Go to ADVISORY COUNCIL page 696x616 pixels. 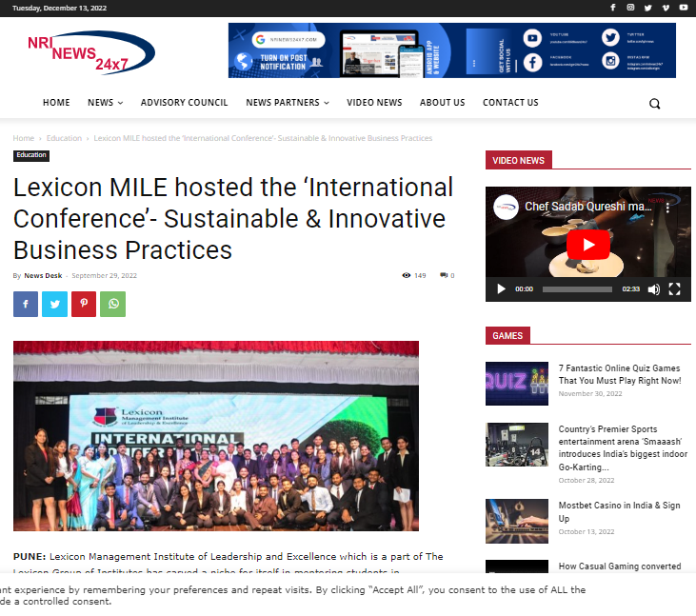184,103
